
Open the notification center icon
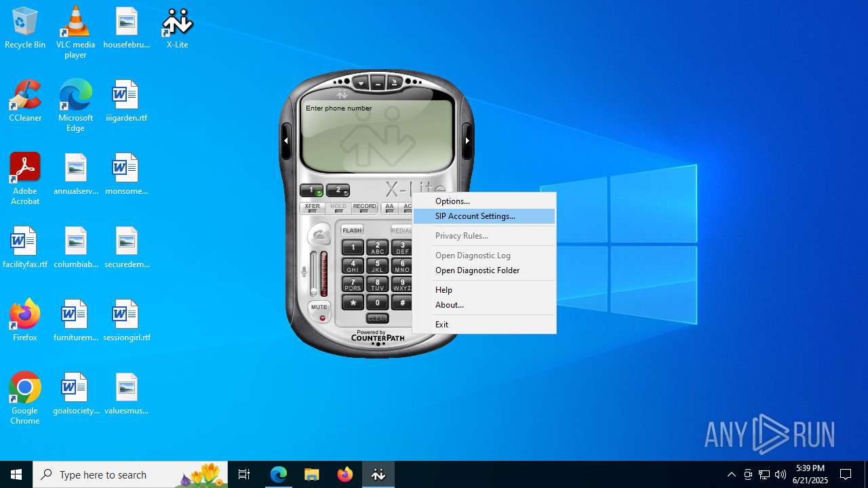point(846,474)
